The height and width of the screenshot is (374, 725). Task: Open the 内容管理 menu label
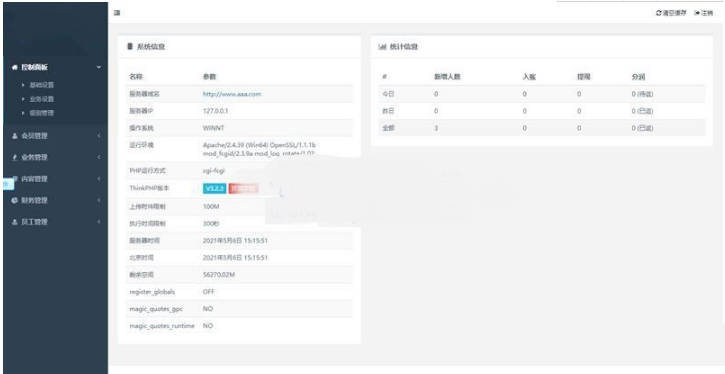tap(34, 179)
